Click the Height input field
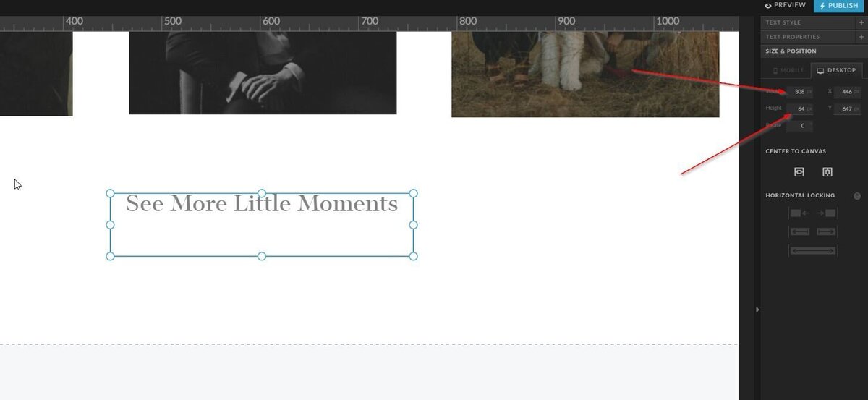Screen dimensions: 868x400 [x=800, y=108]
